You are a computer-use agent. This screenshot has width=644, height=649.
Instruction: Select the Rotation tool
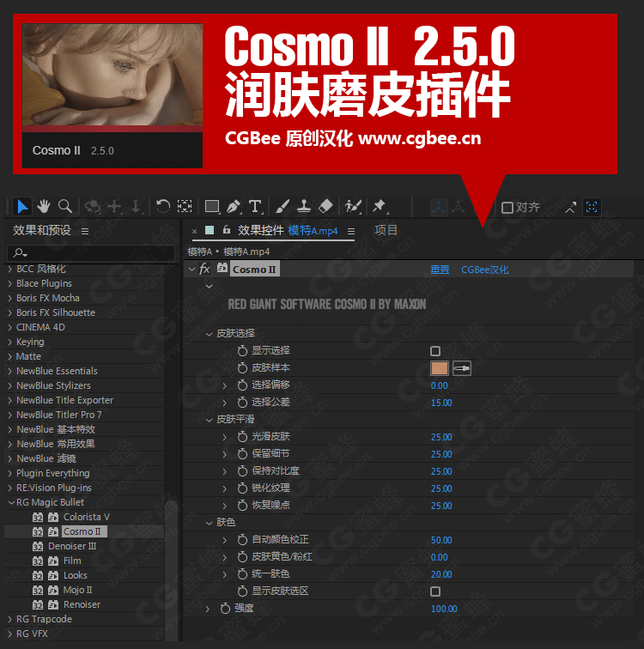tap(162, 206)
